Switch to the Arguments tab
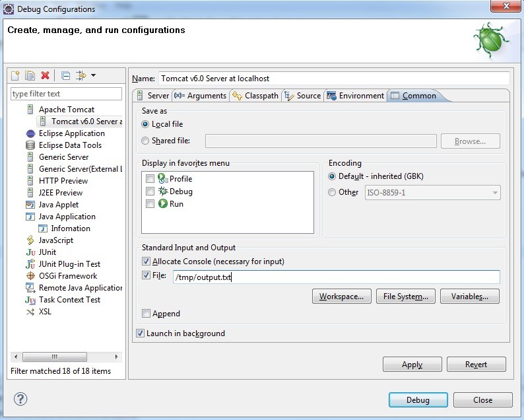The height and width of the screenshot is (420, 524). pyautogui.click(x=200, y=96)
